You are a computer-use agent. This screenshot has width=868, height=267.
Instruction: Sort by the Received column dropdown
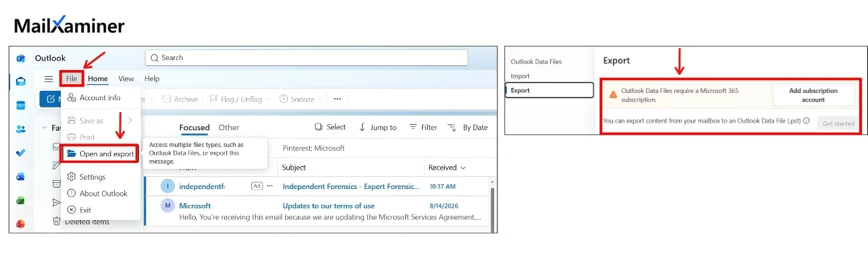pos(447,168)
